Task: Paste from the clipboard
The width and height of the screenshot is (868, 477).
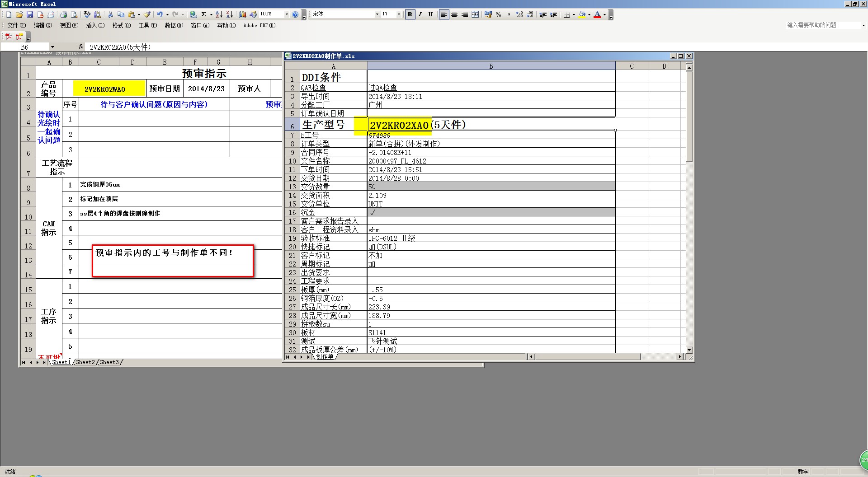Action: click(132, 14)
